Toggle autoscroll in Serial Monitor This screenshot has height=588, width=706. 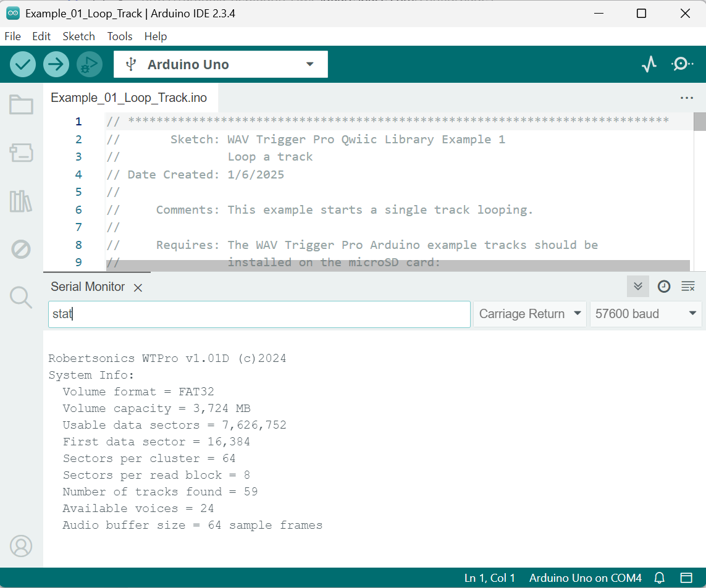(637, 287)
